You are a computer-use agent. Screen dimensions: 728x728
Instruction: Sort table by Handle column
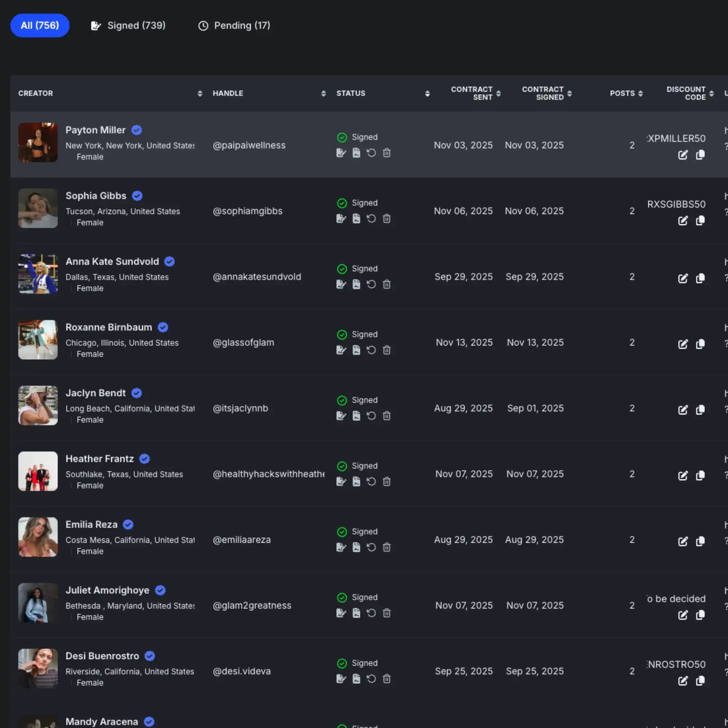(x=323, y=94)
